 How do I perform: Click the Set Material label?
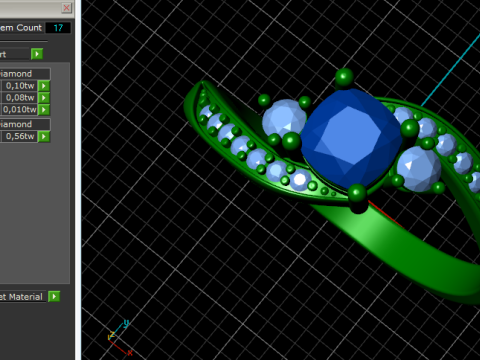point(21,297)
